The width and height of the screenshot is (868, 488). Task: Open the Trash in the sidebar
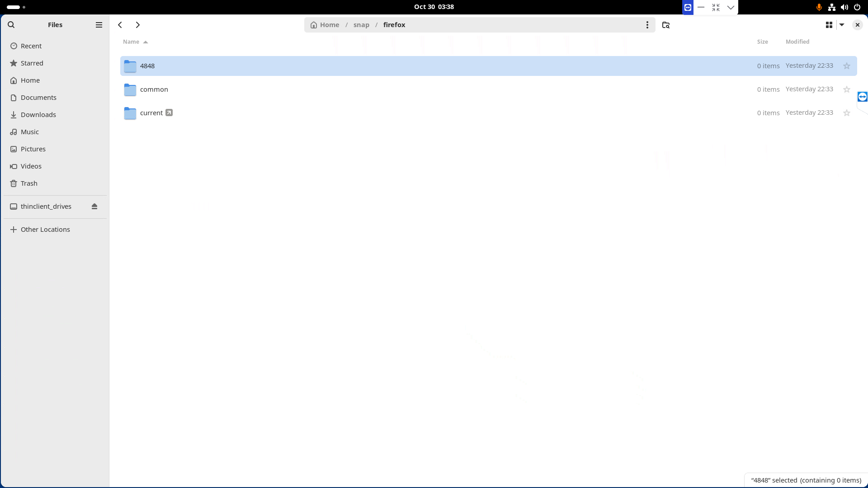point(29,183)
